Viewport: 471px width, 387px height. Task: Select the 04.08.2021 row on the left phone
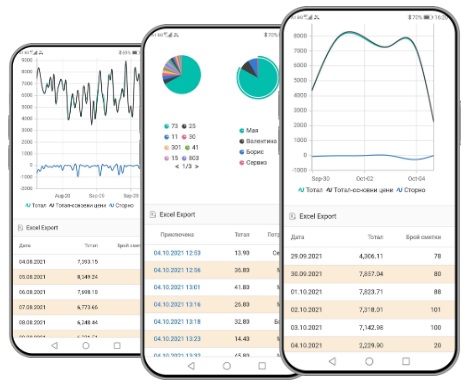78,262
